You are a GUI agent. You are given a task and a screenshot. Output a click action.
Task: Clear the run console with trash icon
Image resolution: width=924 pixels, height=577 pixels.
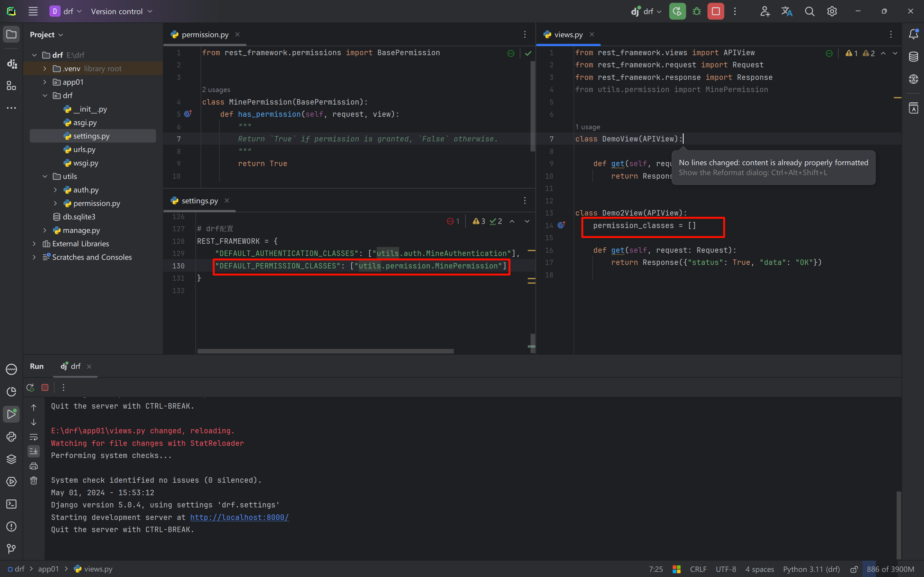point(34,480)
